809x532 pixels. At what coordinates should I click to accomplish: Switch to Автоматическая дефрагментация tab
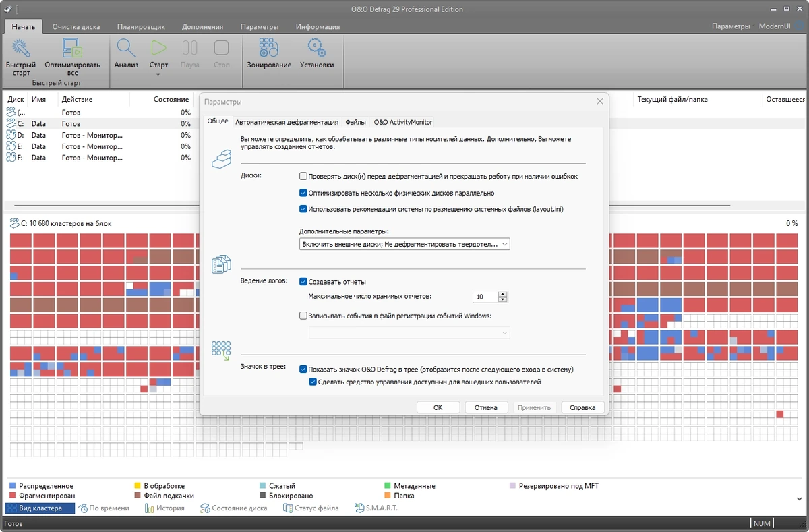(x=287, y=122)
